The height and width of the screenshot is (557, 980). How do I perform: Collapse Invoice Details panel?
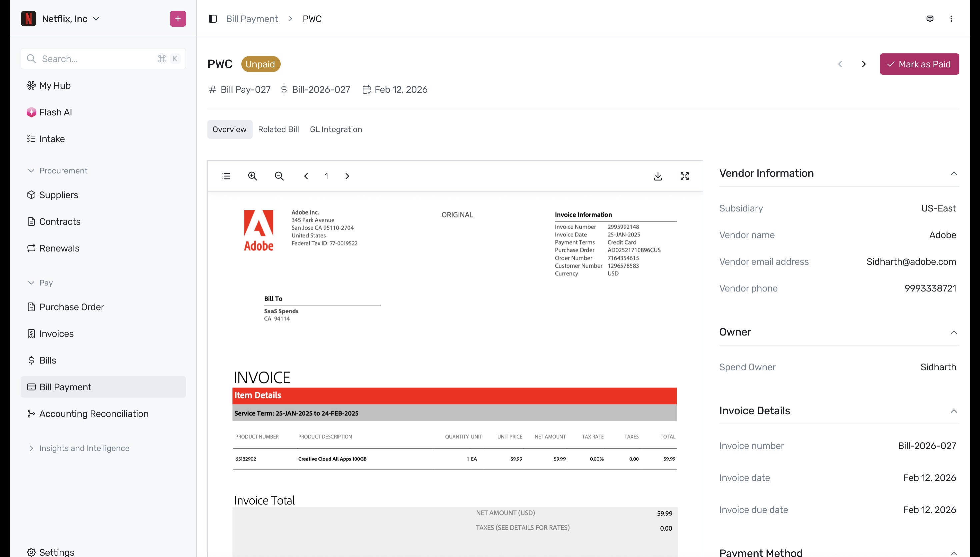[x=954, y=411]
